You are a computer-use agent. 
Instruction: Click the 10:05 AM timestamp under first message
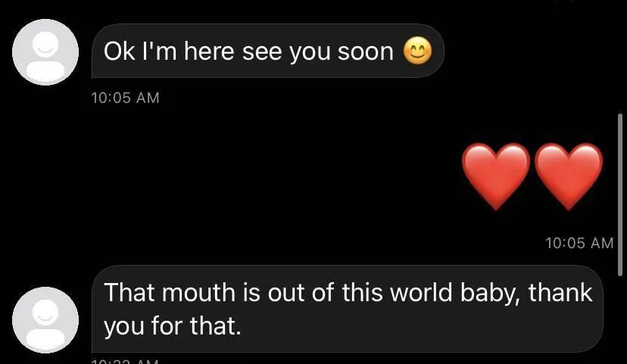point(125,98)
